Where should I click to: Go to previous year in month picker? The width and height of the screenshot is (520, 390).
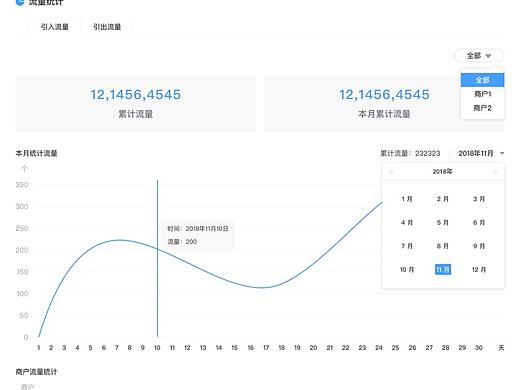point(392,171)
